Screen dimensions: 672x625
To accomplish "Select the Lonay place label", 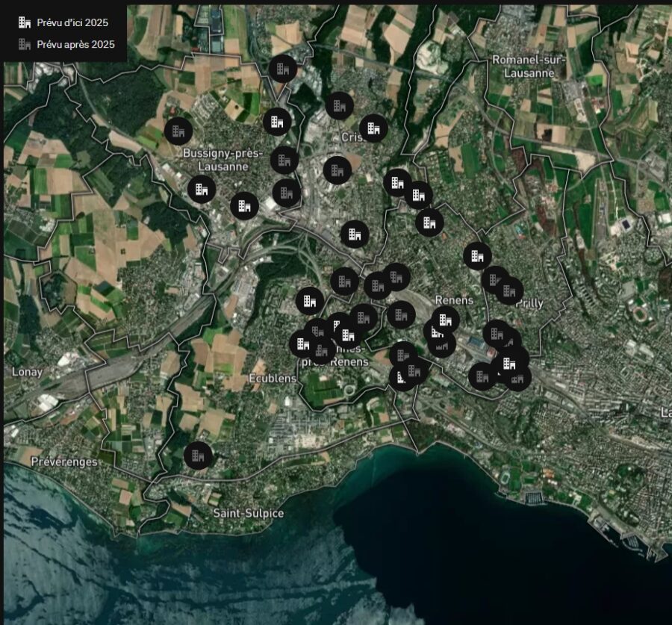I will pos(28,371).
